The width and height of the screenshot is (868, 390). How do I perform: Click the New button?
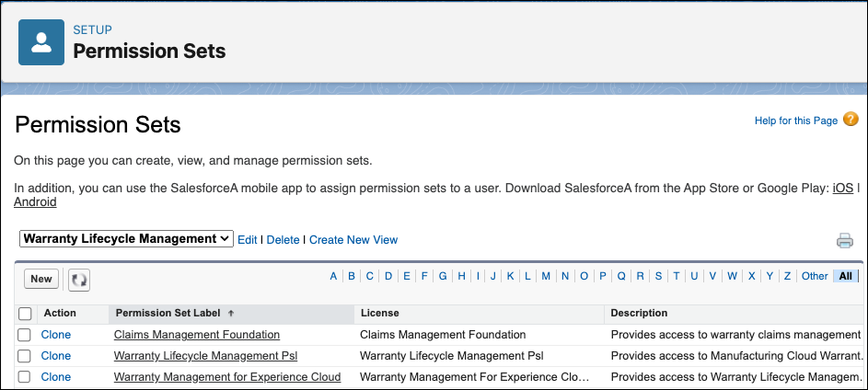click(41, 279)
